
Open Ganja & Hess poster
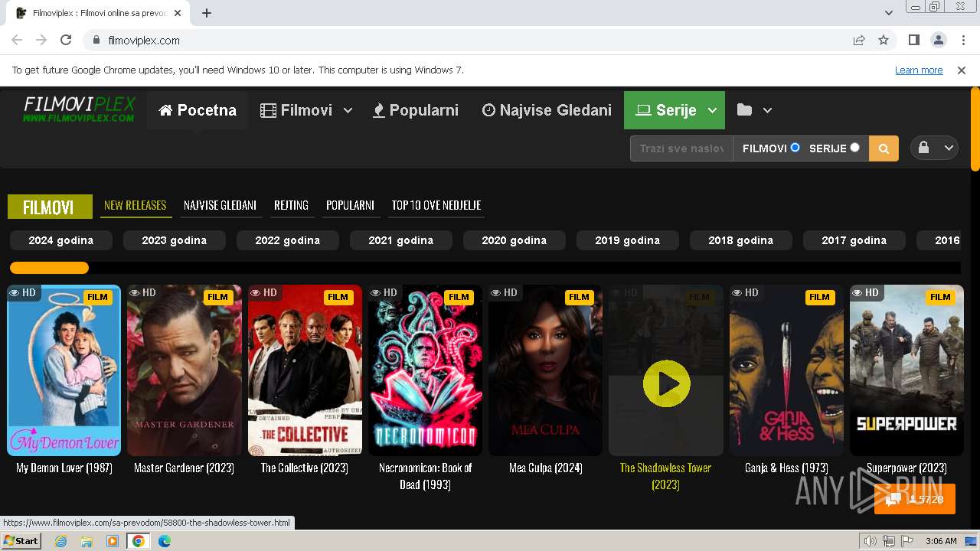point(786,370)
